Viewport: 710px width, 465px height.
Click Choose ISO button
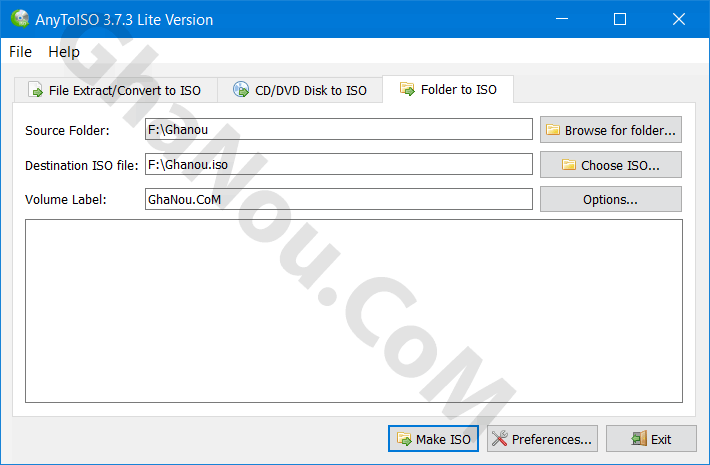(x=611, y=165)
